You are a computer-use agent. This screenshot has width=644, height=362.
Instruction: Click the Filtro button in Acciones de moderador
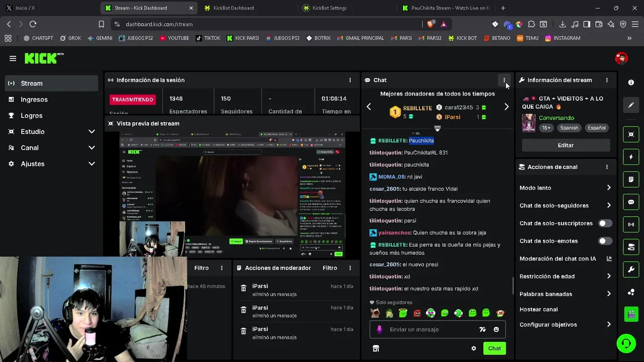tap(330, 268)
